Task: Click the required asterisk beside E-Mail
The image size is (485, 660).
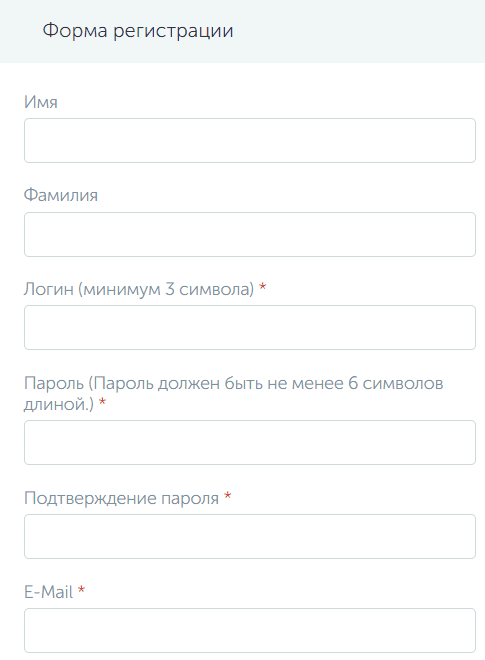Action: (x=81, y=590)
